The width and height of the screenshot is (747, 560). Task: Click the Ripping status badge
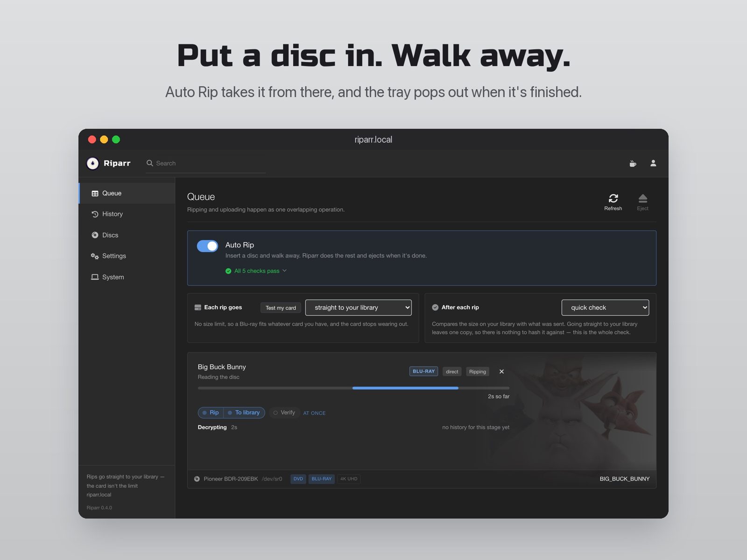(477, 372)
